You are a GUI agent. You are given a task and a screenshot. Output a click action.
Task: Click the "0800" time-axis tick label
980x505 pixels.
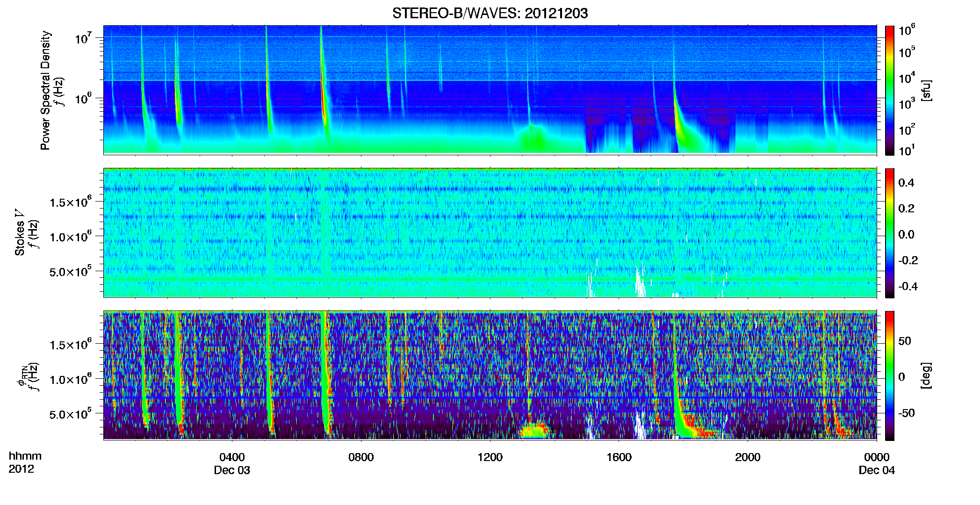(x=361, y=457)
